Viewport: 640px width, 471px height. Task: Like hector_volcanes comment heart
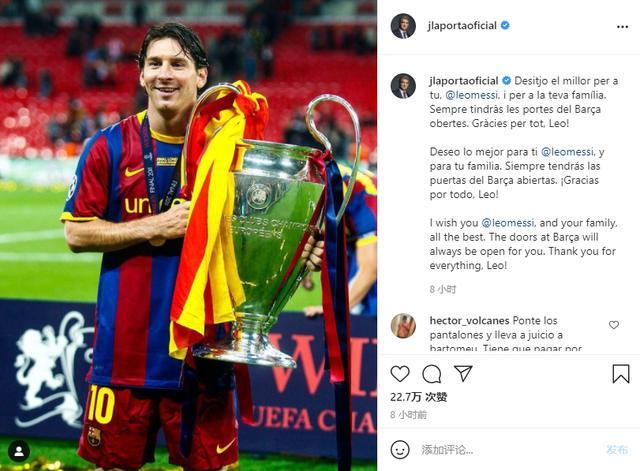pos(613,325)
